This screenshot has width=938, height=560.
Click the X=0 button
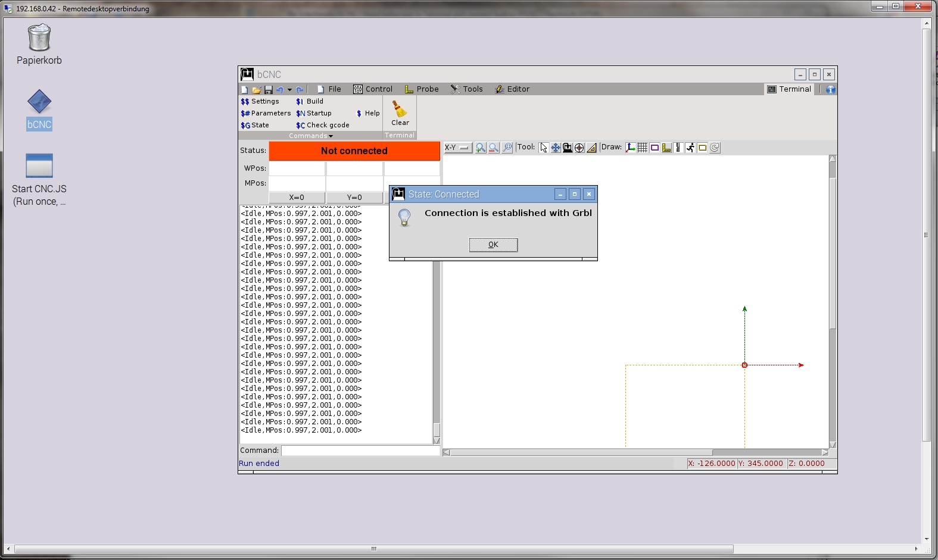[297, 198]
